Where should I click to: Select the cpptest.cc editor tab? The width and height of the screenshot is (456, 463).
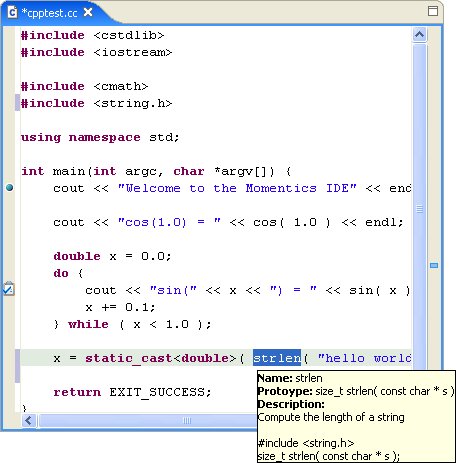[49, 13]
